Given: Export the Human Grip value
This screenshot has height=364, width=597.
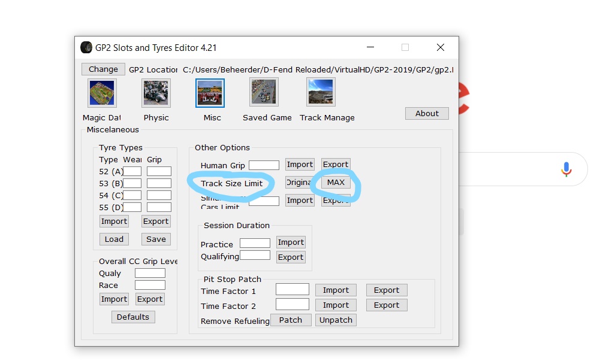Looking at the screenshot, I should 336,165.
